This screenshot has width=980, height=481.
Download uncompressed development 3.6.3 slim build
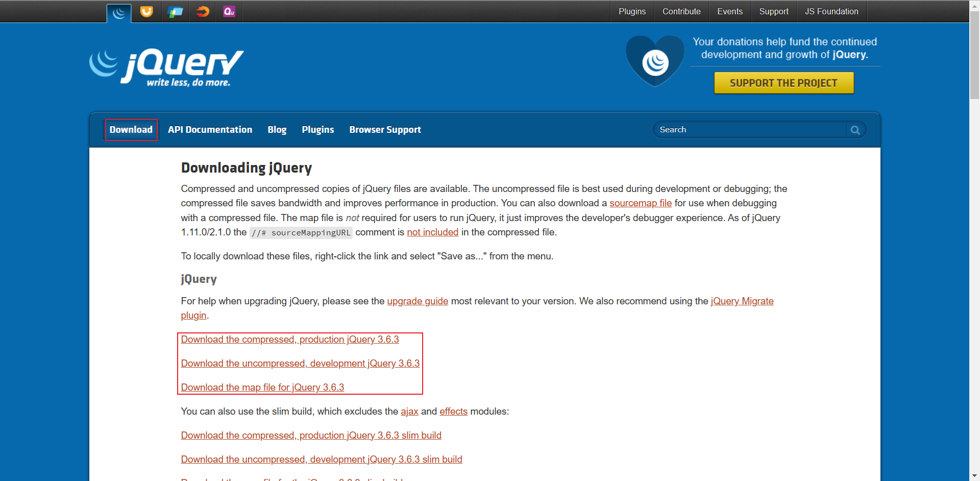[x=322, y=460]
